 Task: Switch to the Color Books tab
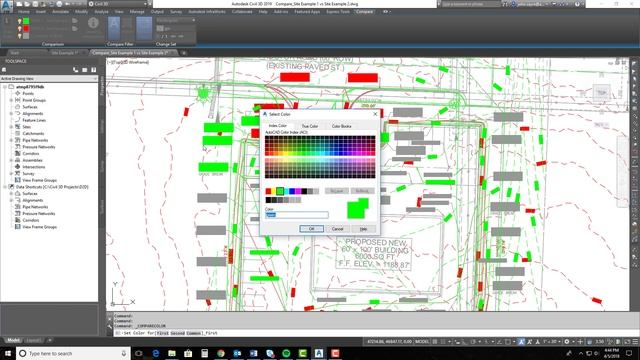[x=342, y=126]
